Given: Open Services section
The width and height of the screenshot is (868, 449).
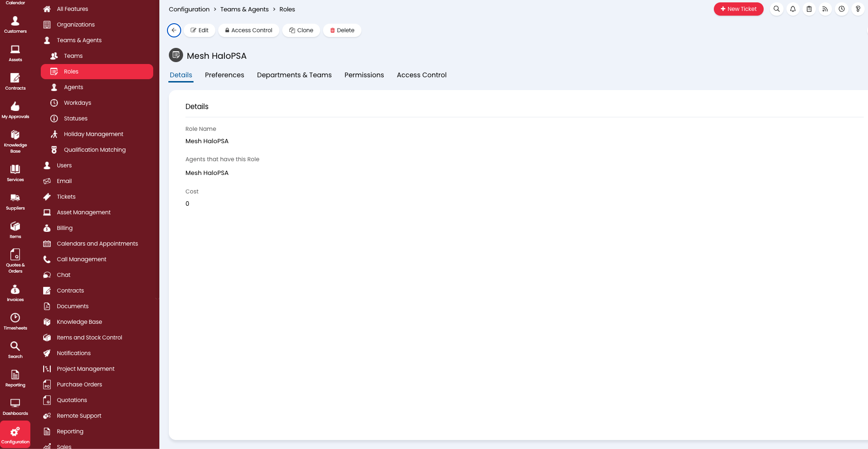Looking at the screenshot, I should click(x=15, y=173).
